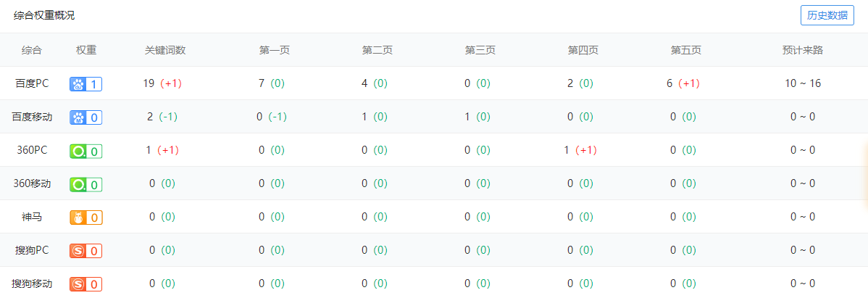This screenshot has width=868, height=298.
Task: Click 百度移动 second page value 1 (0)
Action: pyautogui.click(x=374, y=117)
